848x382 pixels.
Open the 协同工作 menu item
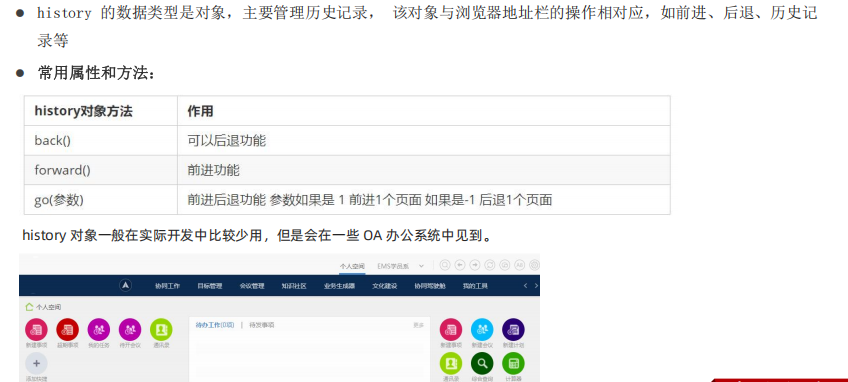tap(167, 286)
